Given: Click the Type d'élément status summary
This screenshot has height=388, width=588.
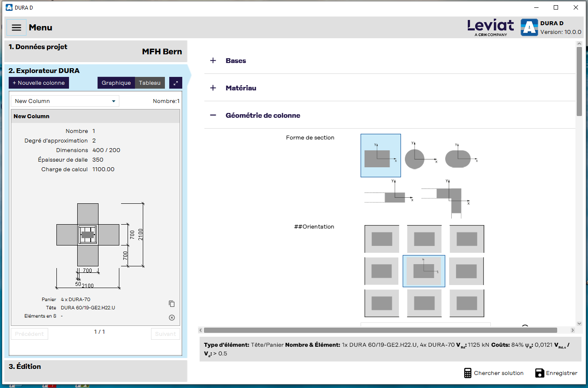Looking at the screenshot, I should (x=390, y=349).
